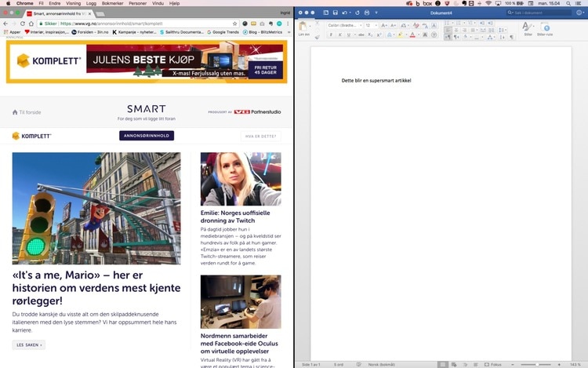This screenshot has width=588, height=368.
Task: Click the LES SAKEN button
Action: pos(28,344)
